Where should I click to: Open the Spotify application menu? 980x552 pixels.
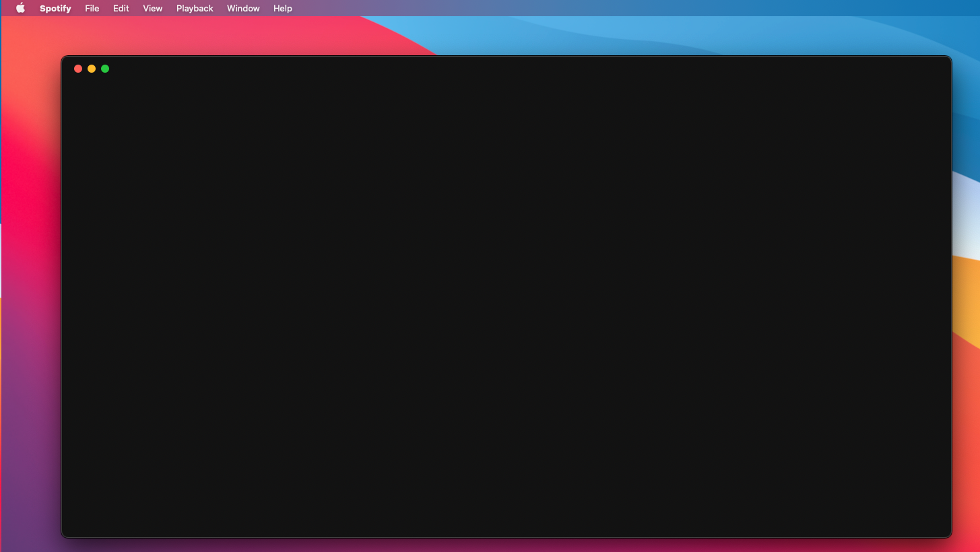(x=55, y=8)
